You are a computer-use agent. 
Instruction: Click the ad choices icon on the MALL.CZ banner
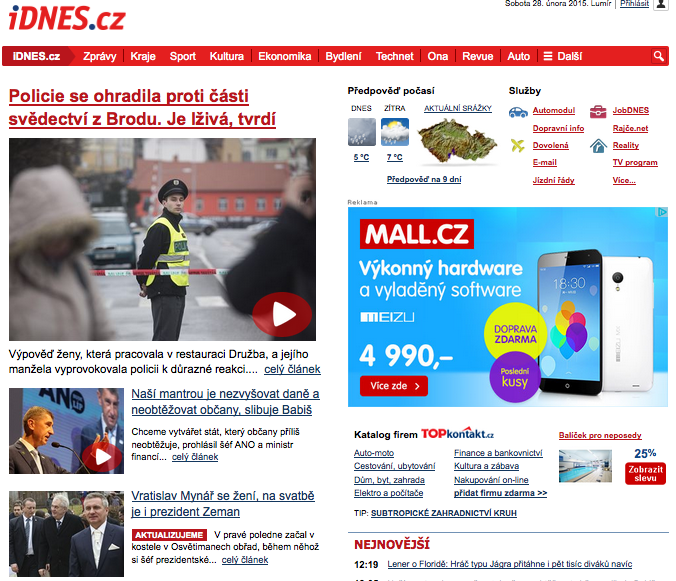[661, 212]
